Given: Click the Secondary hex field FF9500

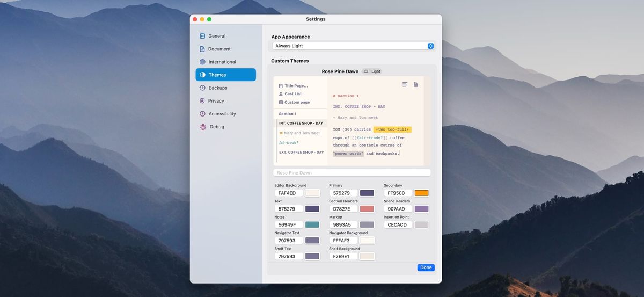Looking at the screenshot, I should (398, 193).
